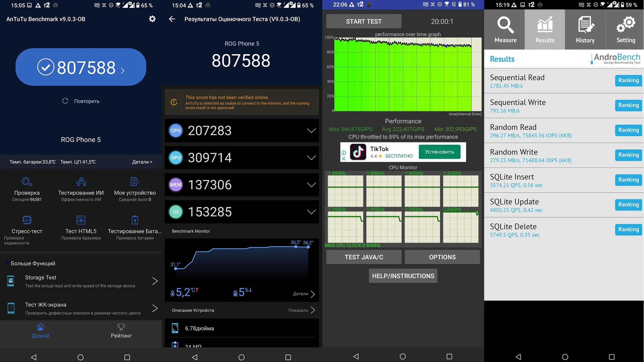This screenshot has width=644, height=362.
Task: Open the AnTuTu Settings gear icon
Action: pos(152,19)
